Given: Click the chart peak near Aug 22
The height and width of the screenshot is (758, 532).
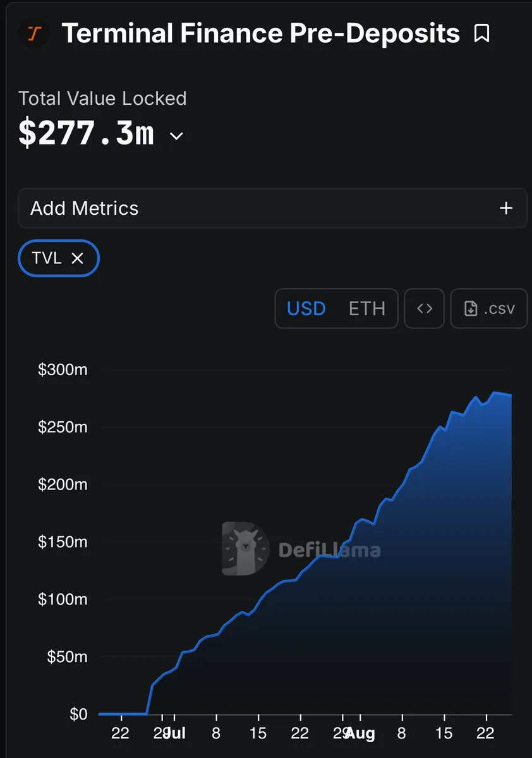Looking at the screenshot, I should pyautogui.click(x=495, y=393).
